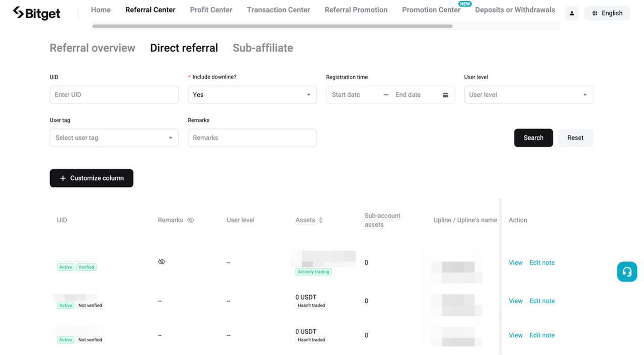Click the UID column header
Viewport: 644px width, 355px height.
62,220
